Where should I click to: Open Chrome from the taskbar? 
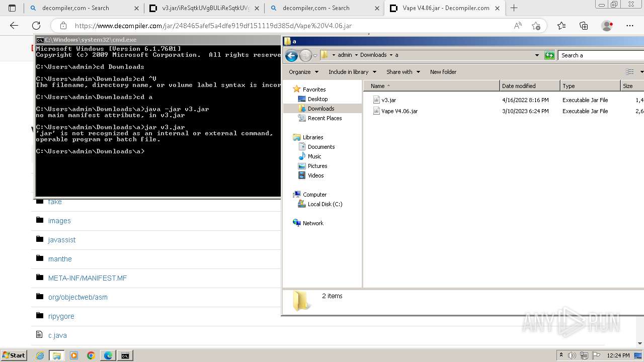point(91,355)
